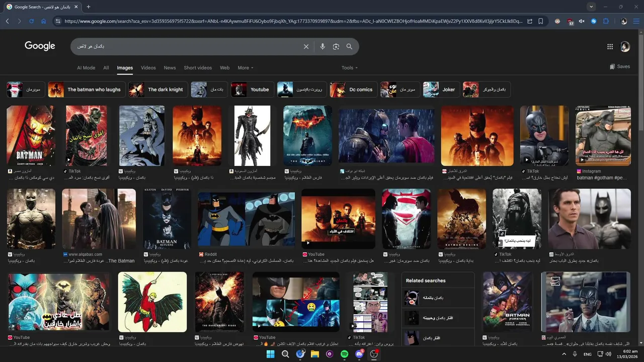Open the browser hamburger menu
644x362 pixels.
click(x=636, y=21)
